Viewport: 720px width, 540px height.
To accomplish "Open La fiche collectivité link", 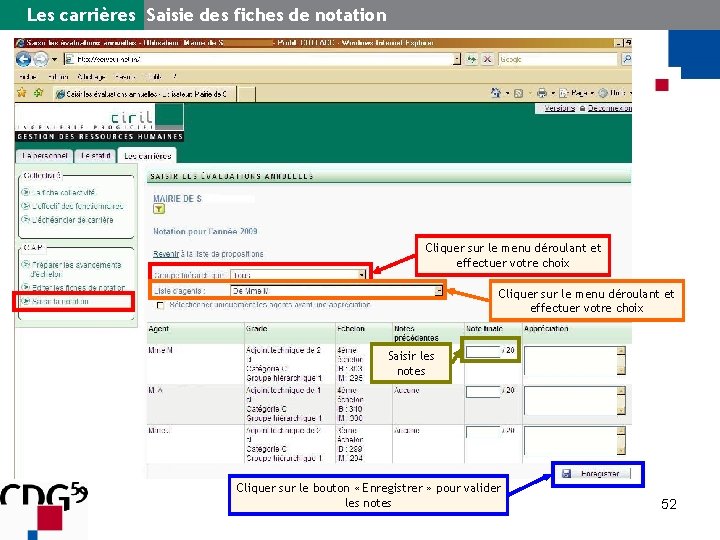I will [64, 192].
